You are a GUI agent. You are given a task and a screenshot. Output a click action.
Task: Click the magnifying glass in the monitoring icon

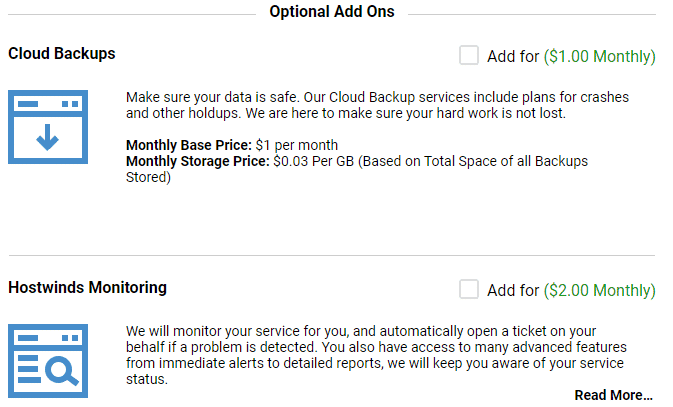pyautogui.click(x=62, y=371)
